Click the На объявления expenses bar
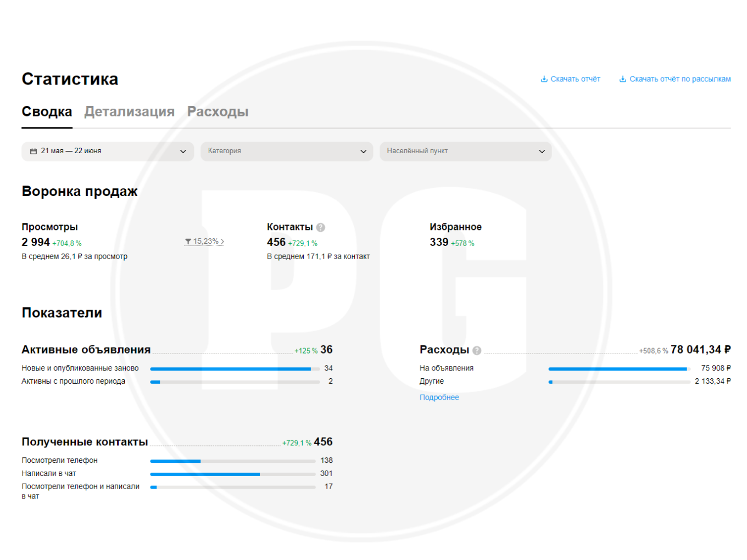 [620, 368]
